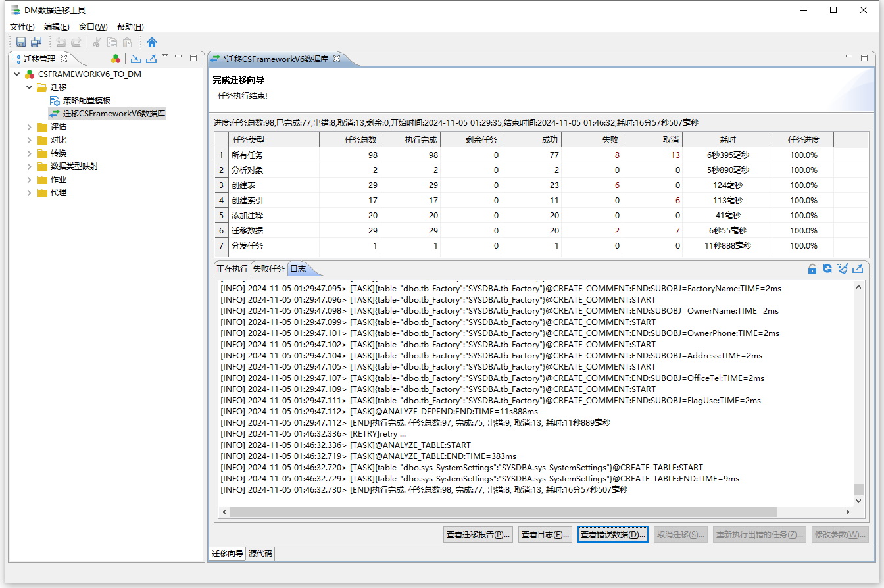Click the 查看迁移报告(P)... button
The image size is (884, 588).
coord(479,535)
